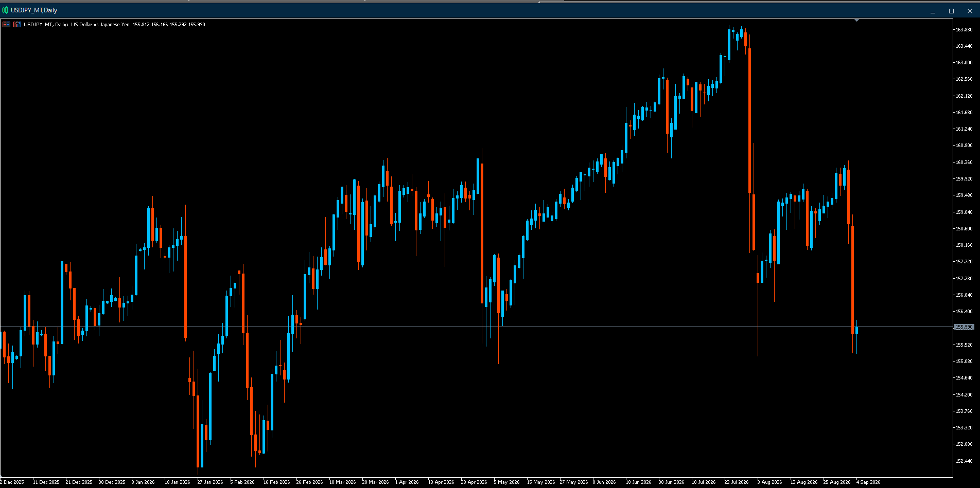Click the OHLC values 155.812 156.166 in header

coord(150,24)
